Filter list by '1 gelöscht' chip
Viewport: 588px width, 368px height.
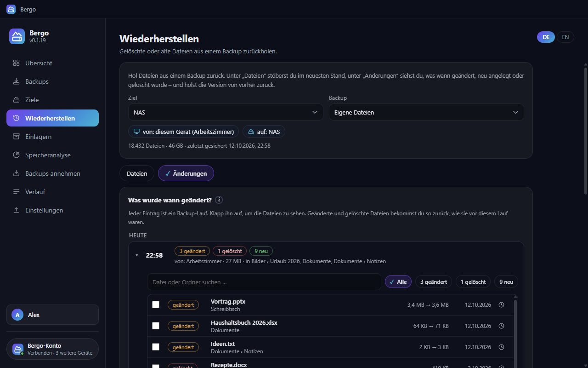[473, 282]
